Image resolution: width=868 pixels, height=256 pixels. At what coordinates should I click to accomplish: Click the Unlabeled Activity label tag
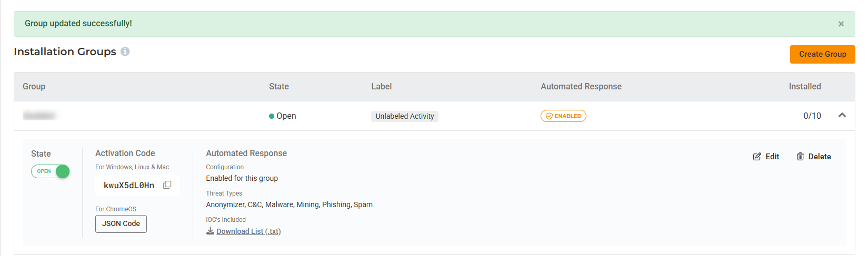coord(404,116)
